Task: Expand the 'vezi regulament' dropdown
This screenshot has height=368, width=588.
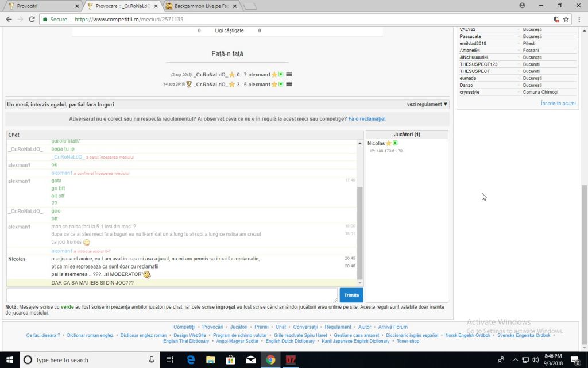Action: click(427, 105)
